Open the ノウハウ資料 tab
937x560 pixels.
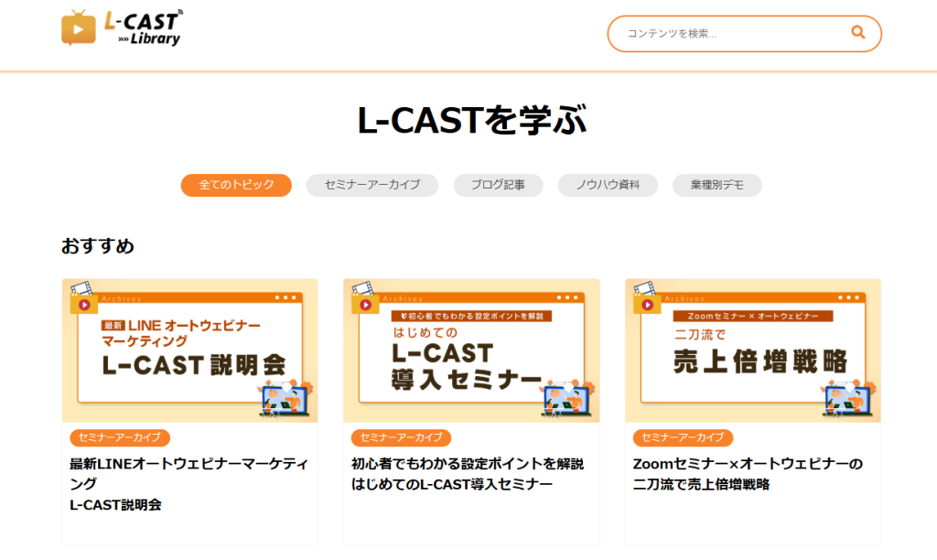tap(608, 185)
